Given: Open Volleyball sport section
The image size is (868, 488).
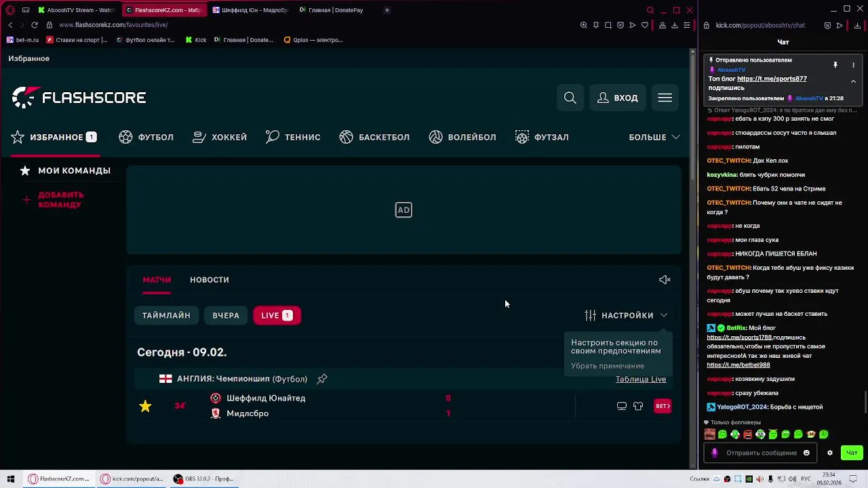Looking at the screenshot, I should click(462, 137).
